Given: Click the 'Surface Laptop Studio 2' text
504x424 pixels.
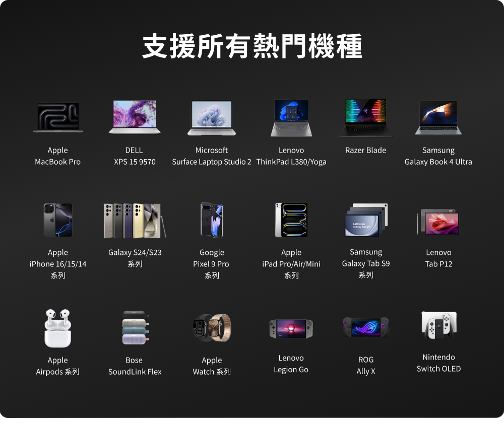Looking at the screenshot, I should click(212, 162).
